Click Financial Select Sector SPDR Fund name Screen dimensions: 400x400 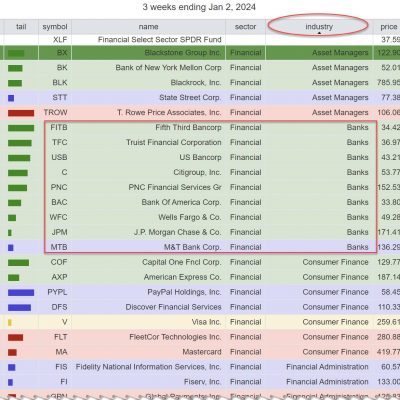(x=160, y=40)
